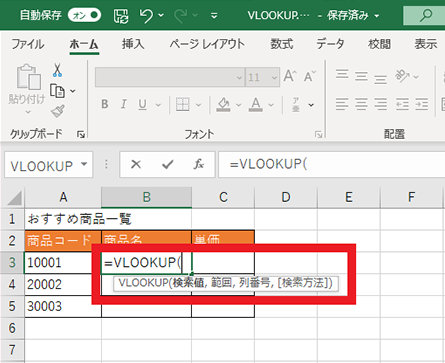Switch to the 校閲 tab

tap(379, 44)
